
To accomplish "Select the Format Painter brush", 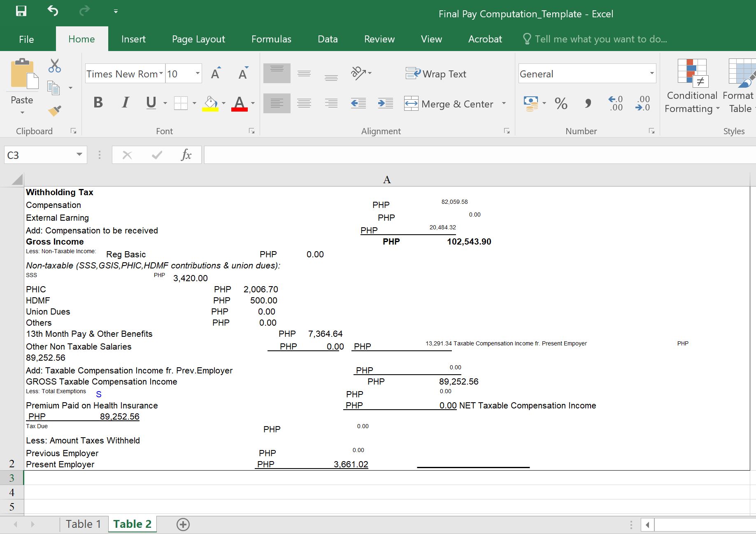I will tap(54, 110).
